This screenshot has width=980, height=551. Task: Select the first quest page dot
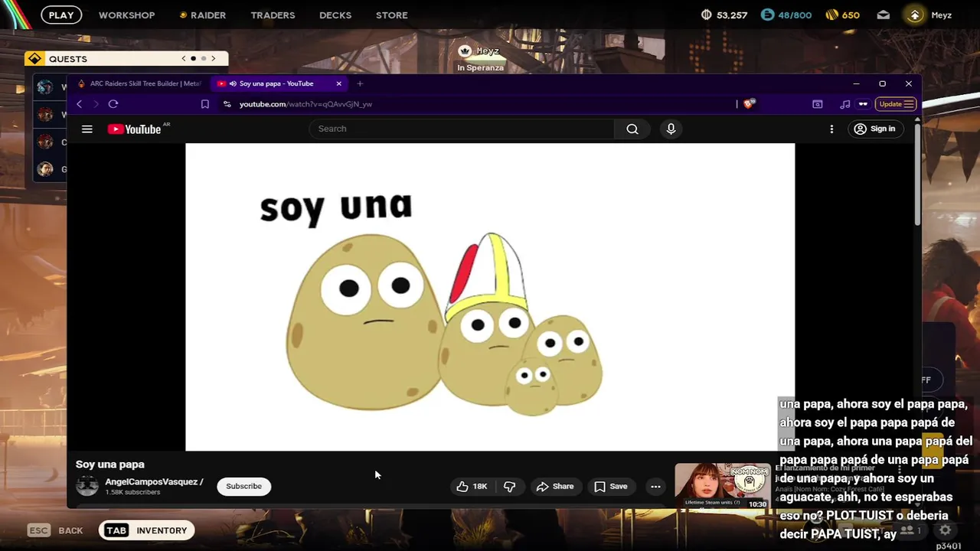point(193,58)
